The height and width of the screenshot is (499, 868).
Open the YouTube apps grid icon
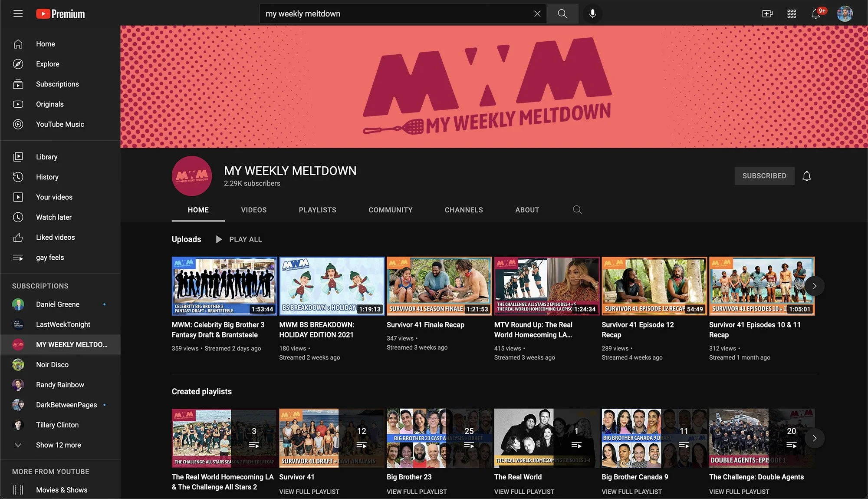point(792,13)
